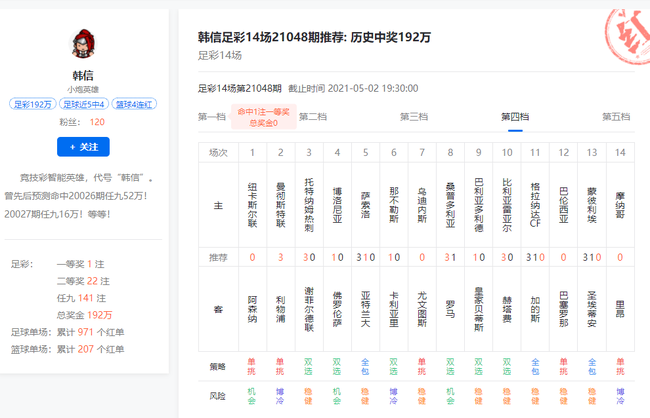This screenshot has height=418, width=650.
Task: Click home team 萨索洛 in match 5
Action: coord(365,205)
